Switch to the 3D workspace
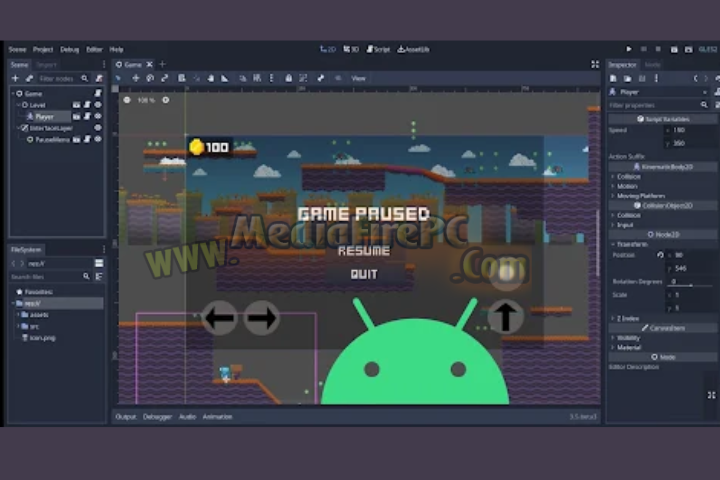This screenshot has height=480, width=720. [x=351, y=49]
